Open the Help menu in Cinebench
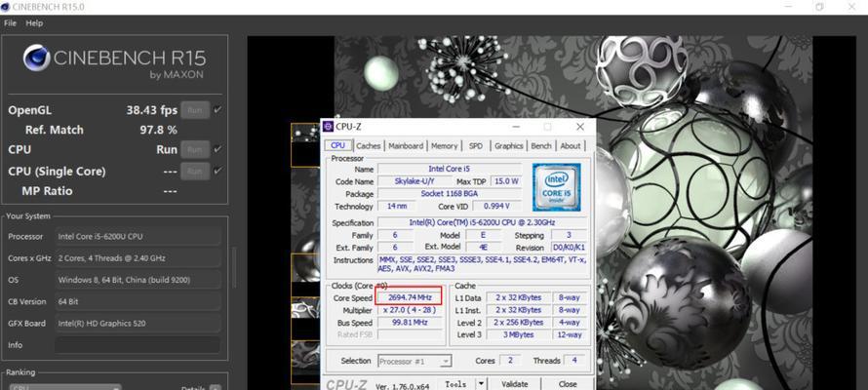 tap(34, 23)
